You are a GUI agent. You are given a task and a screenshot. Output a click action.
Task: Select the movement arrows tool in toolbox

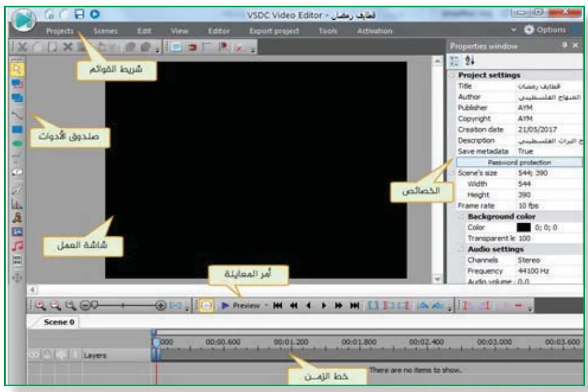tap(17, 278)
